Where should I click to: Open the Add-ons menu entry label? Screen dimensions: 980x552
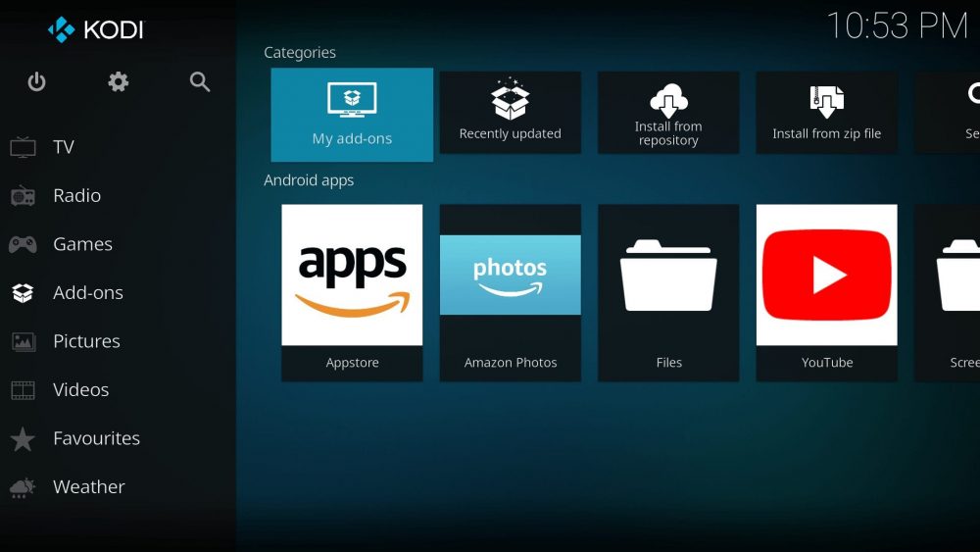(88, 292)
